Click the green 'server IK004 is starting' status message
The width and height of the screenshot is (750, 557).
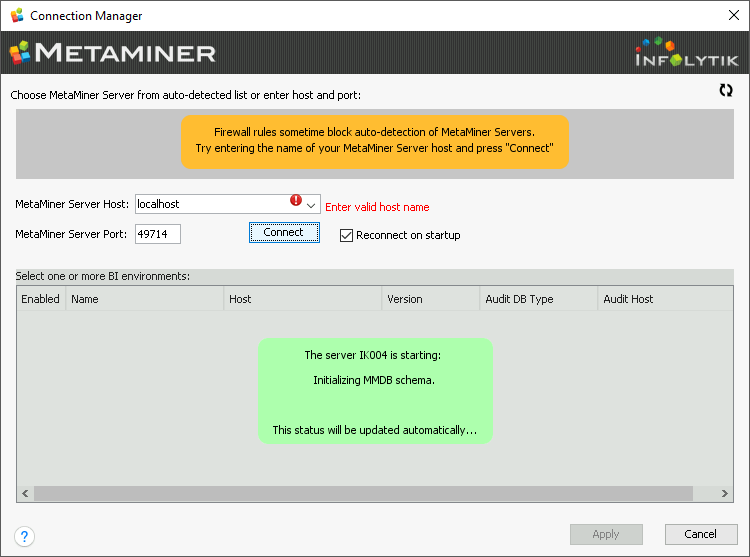point(375,391)
